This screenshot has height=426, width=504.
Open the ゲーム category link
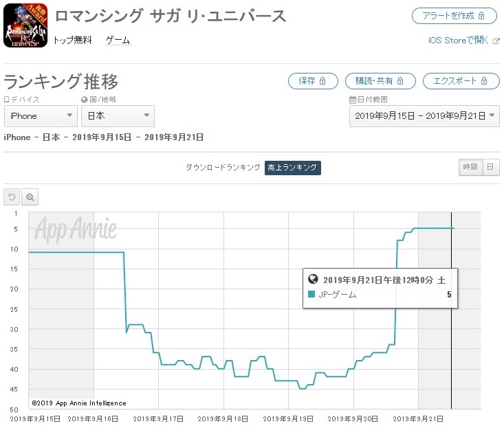pos(118,41)
